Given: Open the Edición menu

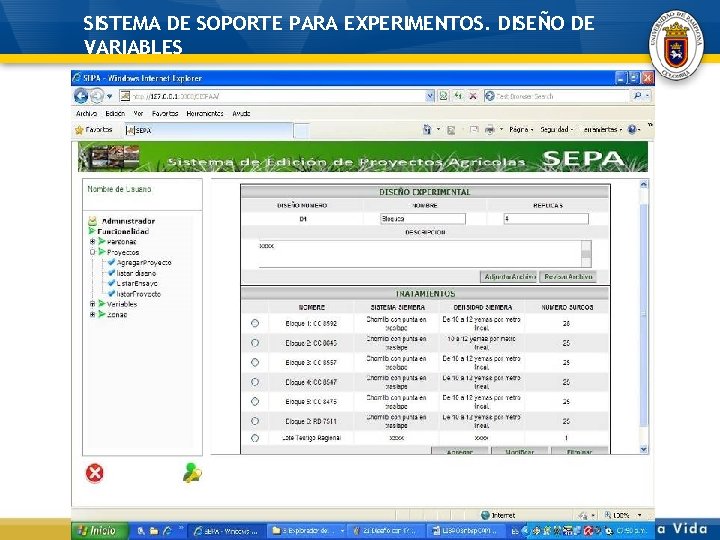Looking at the screenshot, I should (x=115, y=113).
